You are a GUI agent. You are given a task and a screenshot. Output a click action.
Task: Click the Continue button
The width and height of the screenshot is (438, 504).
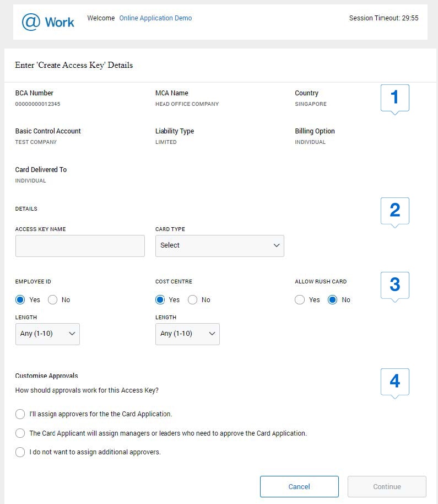[386, 486]
